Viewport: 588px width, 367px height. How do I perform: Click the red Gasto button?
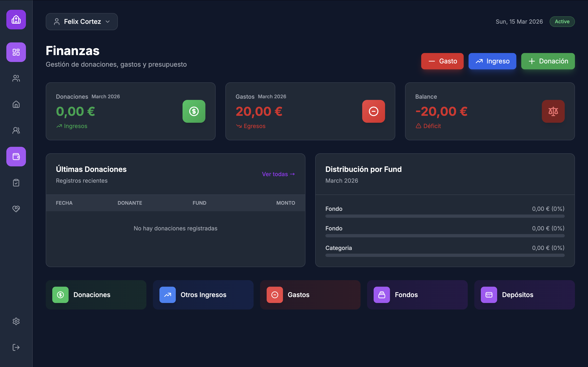coord(442,61)
